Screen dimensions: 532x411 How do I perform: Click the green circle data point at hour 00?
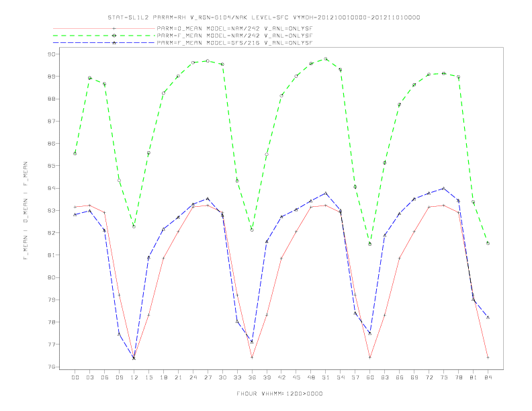pos(75,154)
